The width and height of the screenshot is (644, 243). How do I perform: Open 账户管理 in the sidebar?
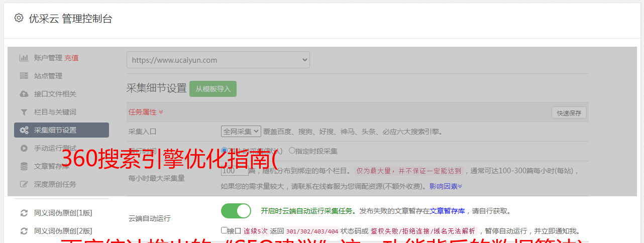(48, 58)
